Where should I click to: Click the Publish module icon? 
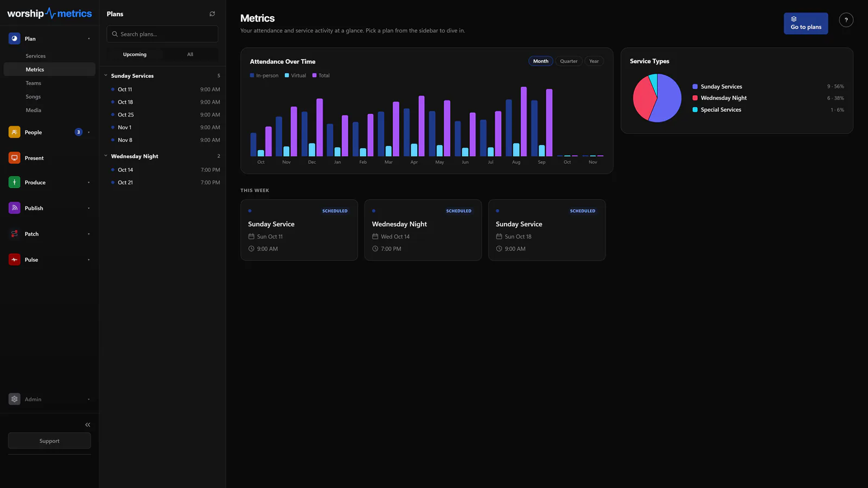(15, 208)
